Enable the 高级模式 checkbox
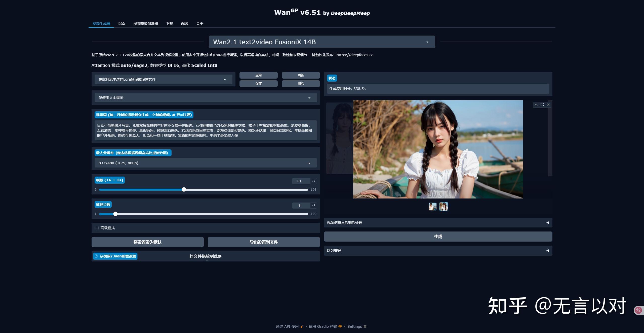Screen dimensions: 644x333 [97, 228]
